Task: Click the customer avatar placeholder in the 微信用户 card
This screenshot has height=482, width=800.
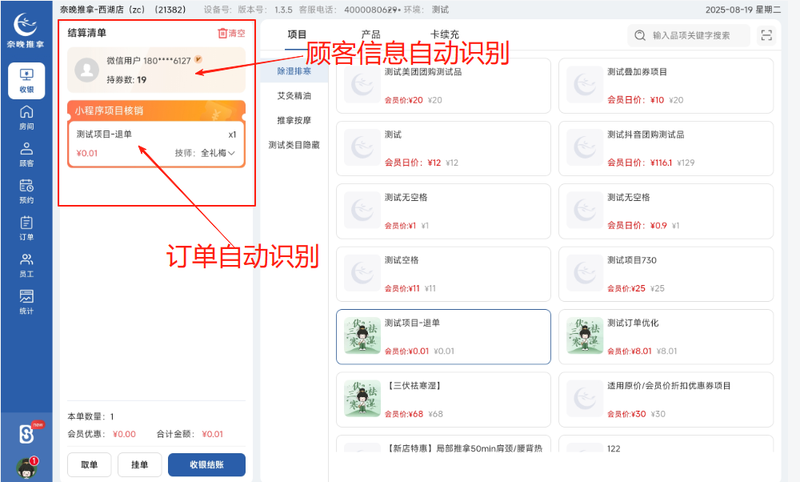Action: [x=87, y=70]
